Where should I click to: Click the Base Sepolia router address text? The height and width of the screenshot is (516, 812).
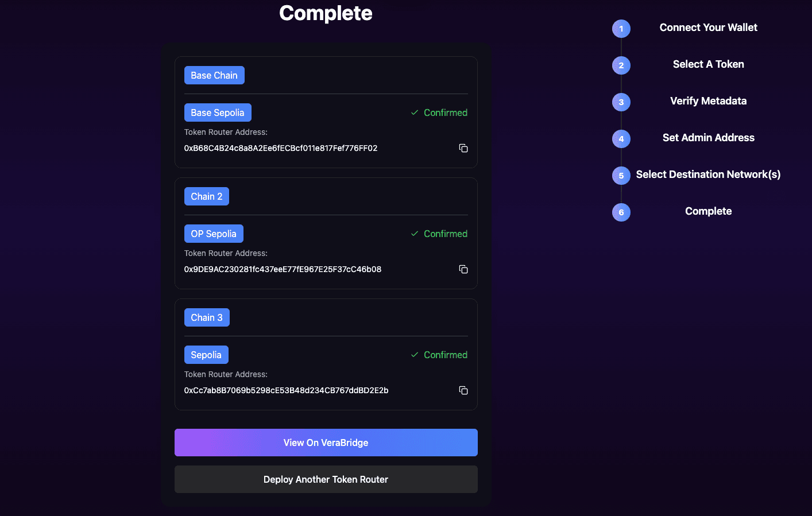(x=281, y=148)
